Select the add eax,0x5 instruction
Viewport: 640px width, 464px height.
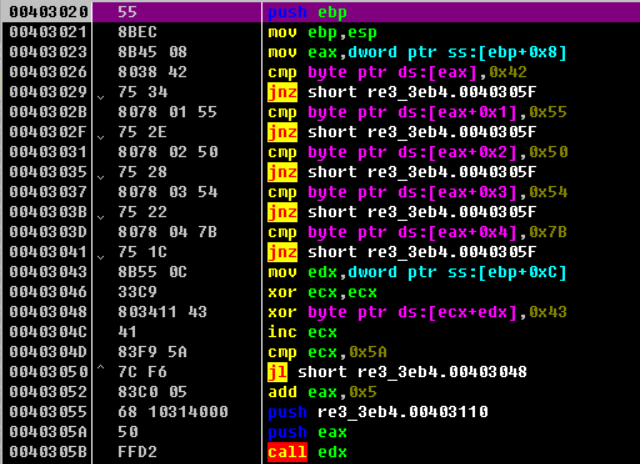(x=322, y=392)
